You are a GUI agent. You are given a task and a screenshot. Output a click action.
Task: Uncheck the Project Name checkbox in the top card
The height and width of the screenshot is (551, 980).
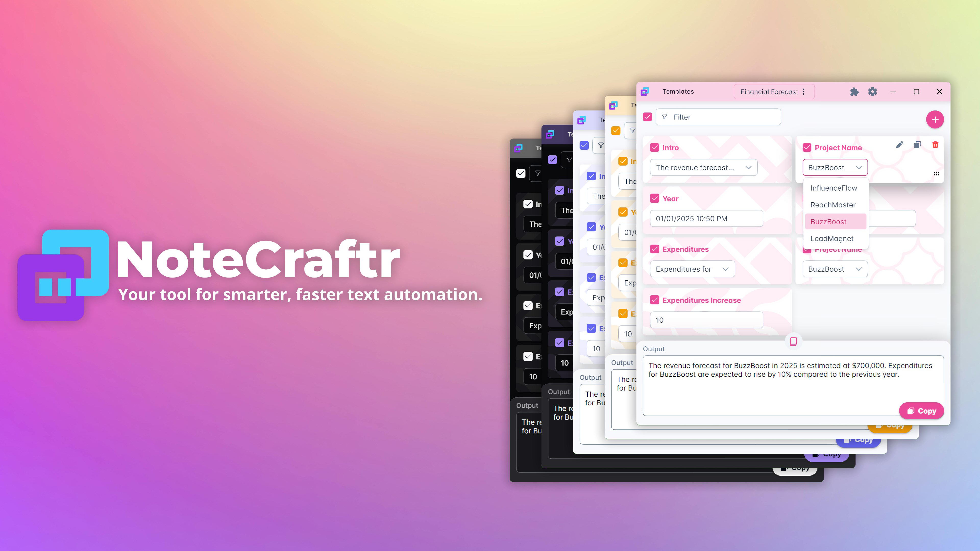pos(807,147)
